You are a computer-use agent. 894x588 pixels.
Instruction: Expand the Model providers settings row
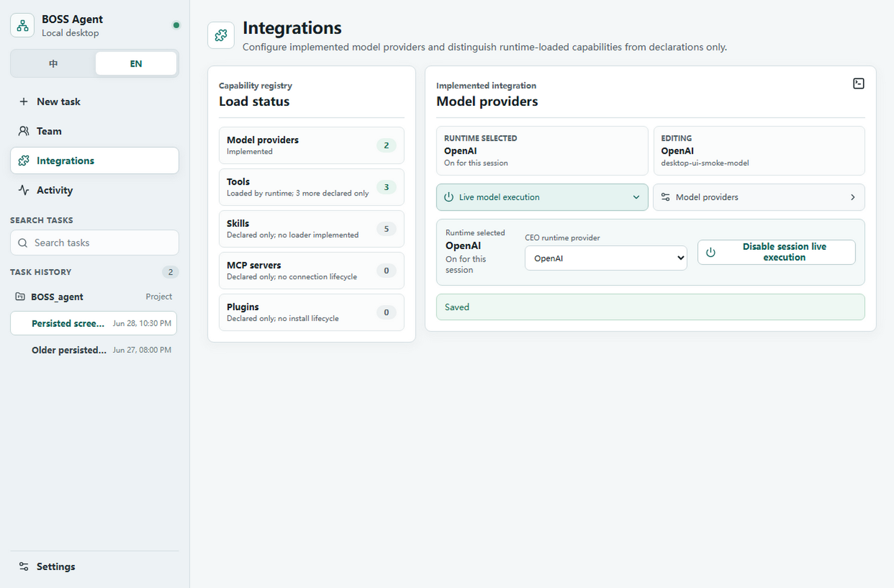point(759,197)
